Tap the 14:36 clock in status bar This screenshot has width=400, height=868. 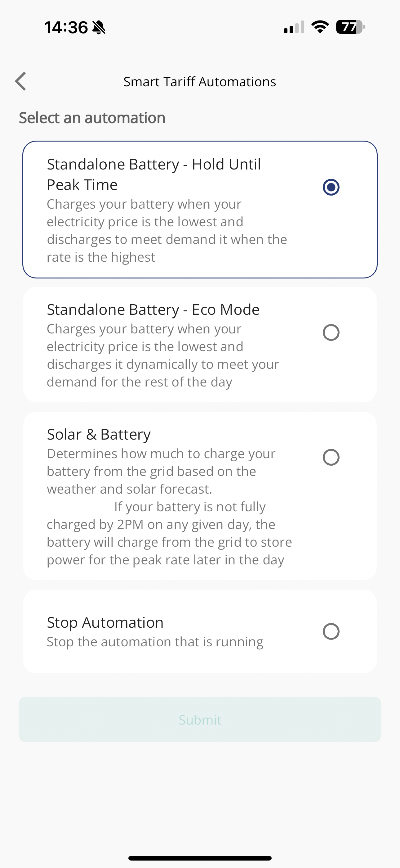pos(66,27)
